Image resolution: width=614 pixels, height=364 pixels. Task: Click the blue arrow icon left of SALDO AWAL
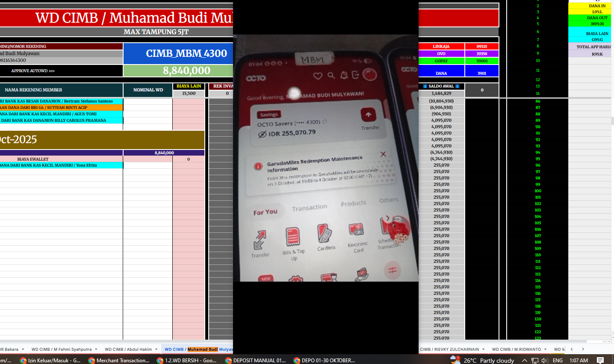425,86
